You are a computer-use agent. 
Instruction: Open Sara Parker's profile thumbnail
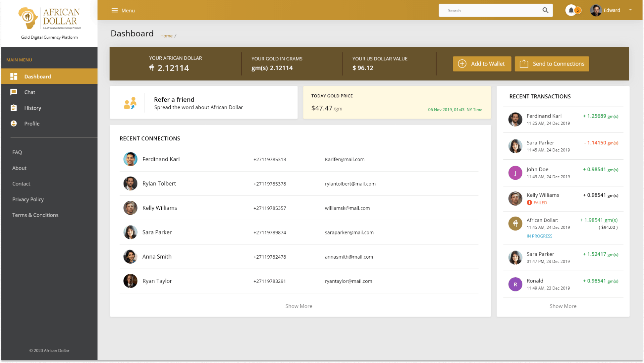[130, 232]
